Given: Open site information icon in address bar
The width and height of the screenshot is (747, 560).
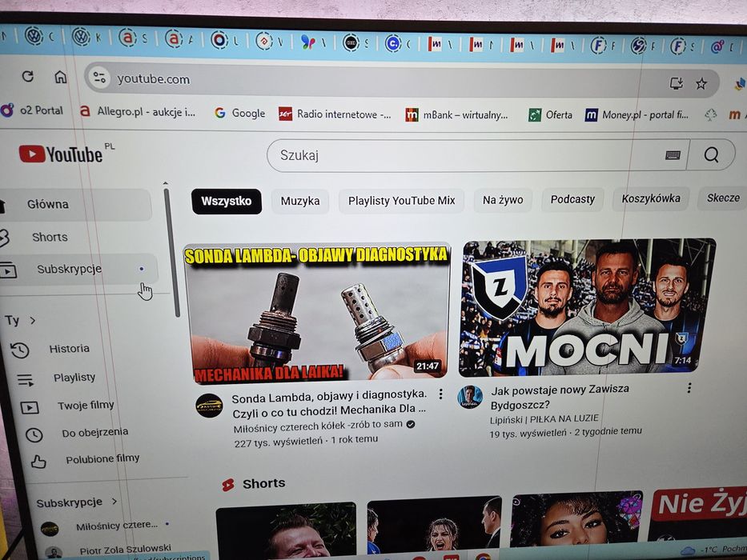Looking at the screenshot, I should pos(99,77).
